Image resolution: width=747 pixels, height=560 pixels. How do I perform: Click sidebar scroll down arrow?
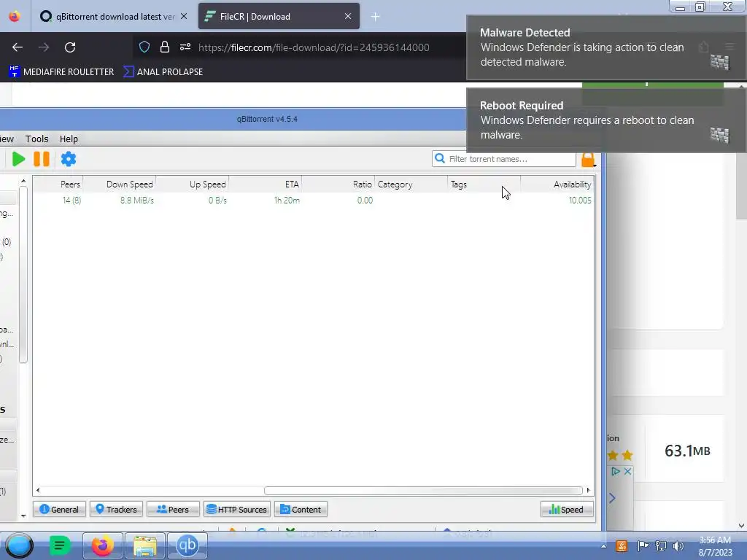[x=23, y=516]
